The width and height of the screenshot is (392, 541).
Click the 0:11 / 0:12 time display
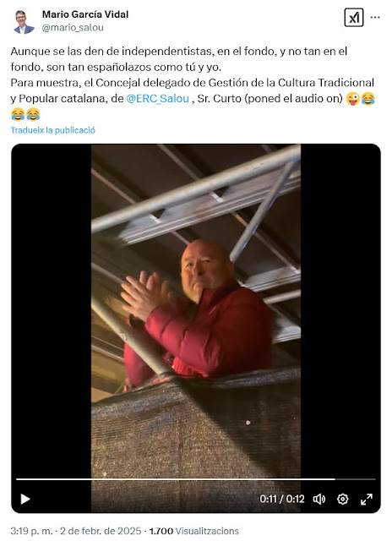(282, 499)
